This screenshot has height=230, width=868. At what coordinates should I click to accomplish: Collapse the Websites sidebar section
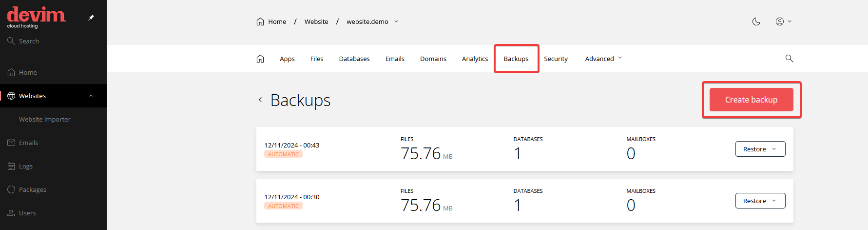click(91, 96)
